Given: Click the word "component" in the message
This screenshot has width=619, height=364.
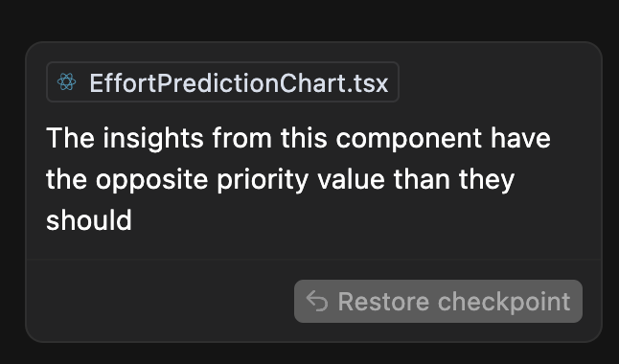Looking at the screenshot, I should [x=408, y=141].
